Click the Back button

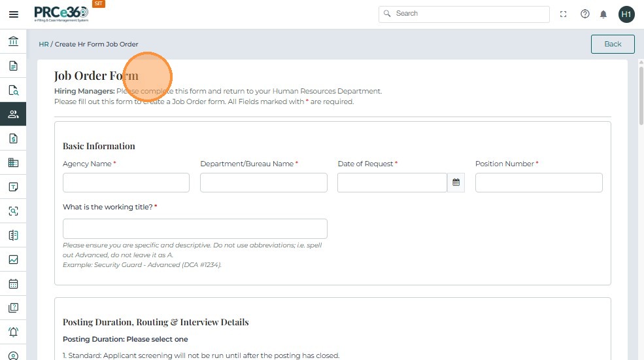point(613,44)
